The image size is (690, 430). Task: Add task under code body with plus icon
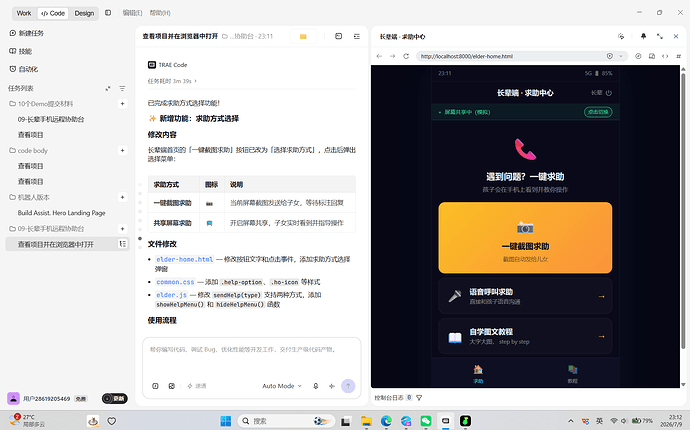(122, 151)
